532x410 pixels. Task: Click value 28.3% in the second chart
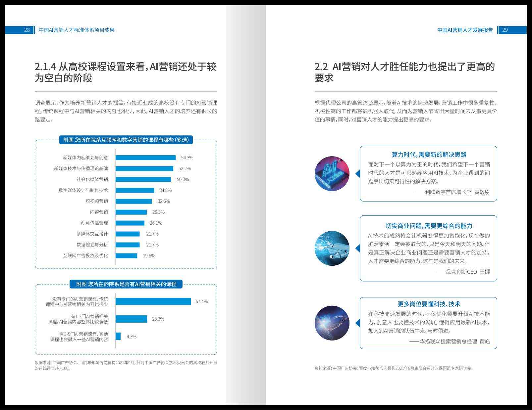tap(158, 319)
